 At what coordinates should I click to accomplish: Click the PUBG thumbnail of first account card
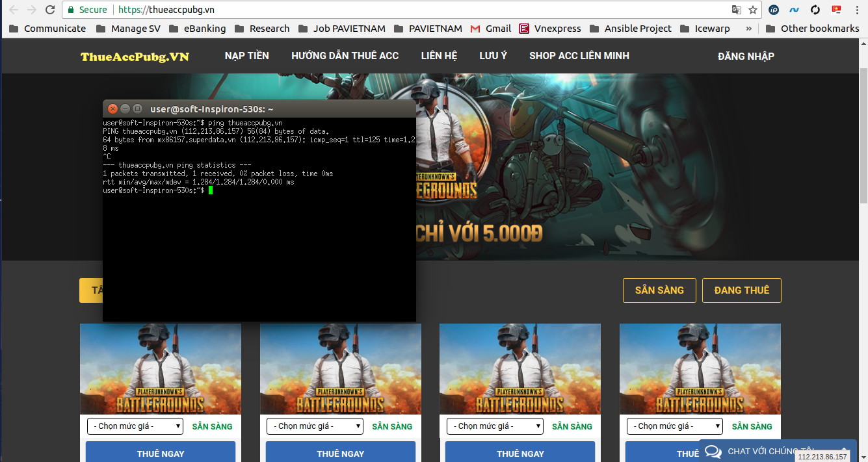click(x=161, y=369)
